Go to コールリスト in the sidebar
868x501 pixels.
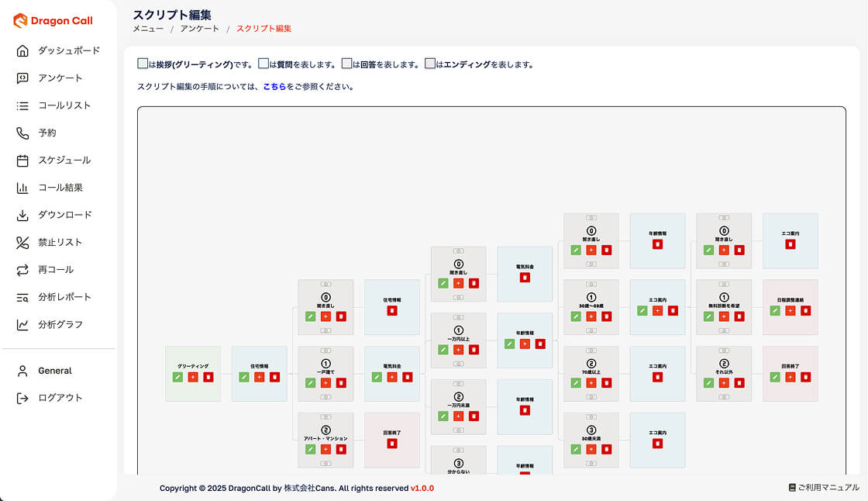point(64,105)
